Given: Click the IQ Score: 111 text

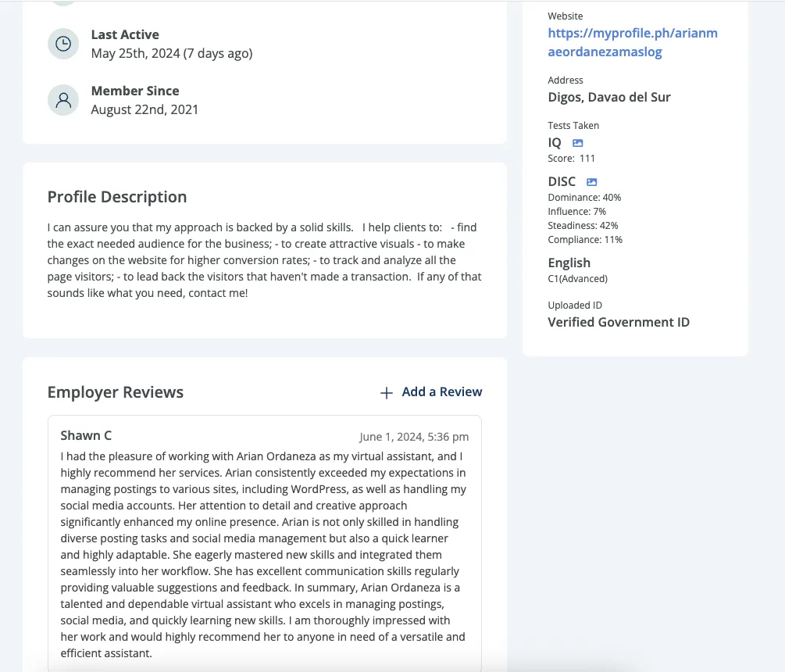Looking at the screenshot, I should [x=571, y=159].
